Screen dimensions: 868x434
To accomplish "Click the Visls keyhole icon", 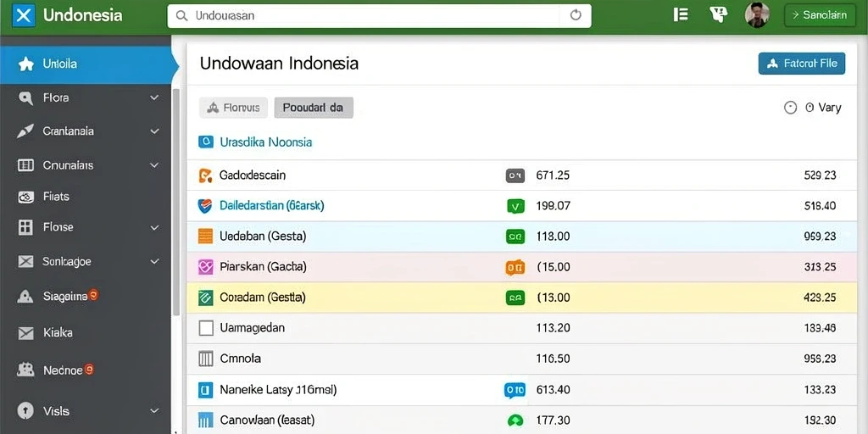I will point(25,411).
